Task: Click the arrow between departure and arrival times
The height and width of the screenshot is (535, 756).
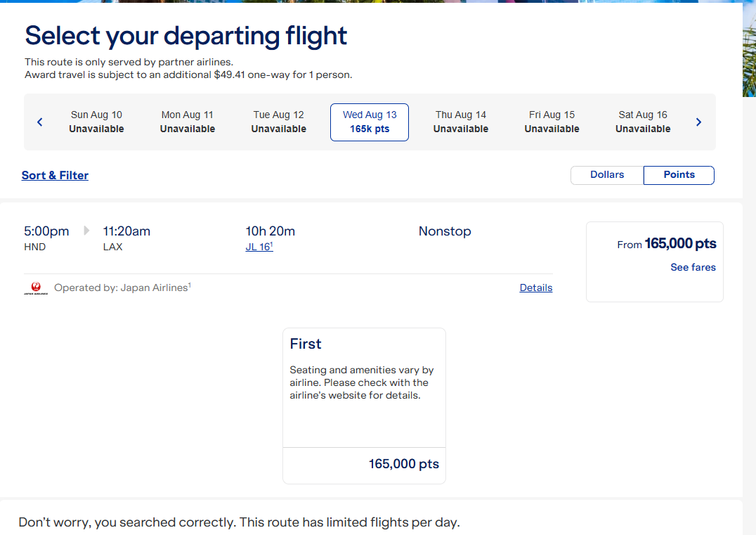Action: click(x=86, y=231)
